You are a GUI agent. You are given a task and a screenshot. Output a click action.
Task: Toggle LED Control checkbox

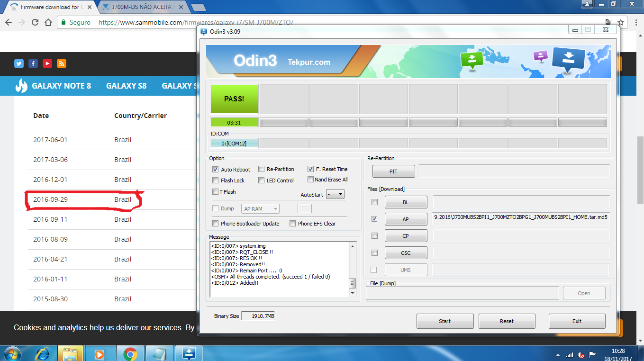click(261, 180)
